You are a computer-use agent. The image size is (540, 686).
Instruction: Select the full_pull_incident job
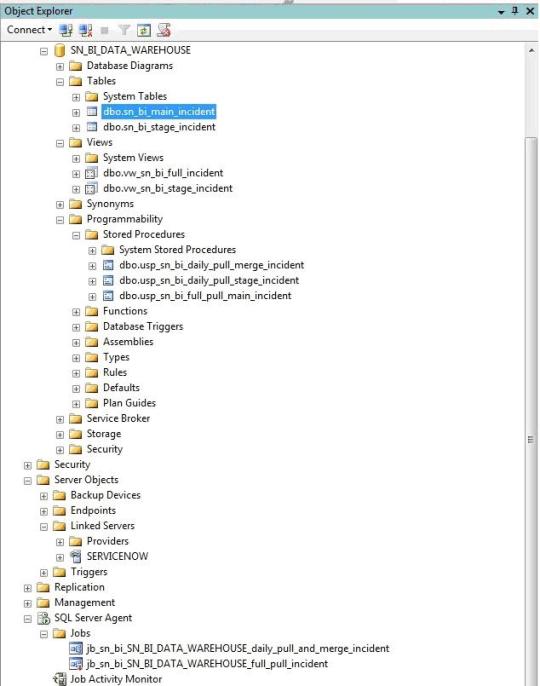tap(207, 663)
